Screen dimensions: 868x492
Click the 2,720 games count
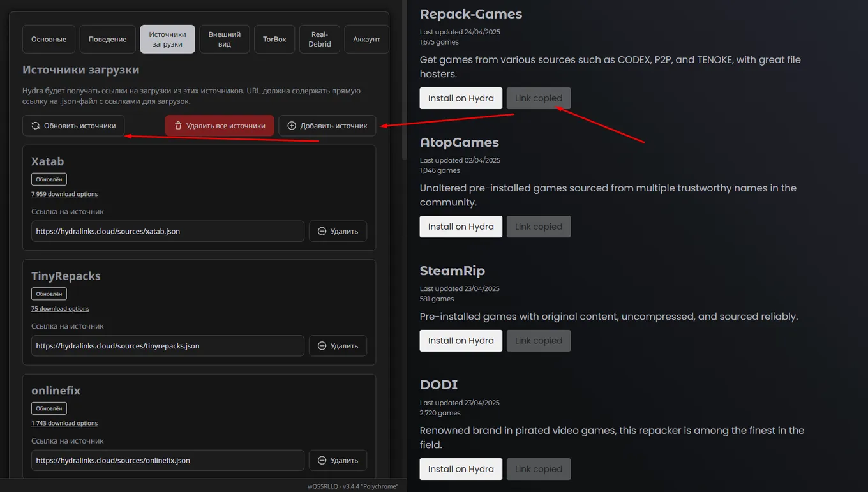[440, 414]
